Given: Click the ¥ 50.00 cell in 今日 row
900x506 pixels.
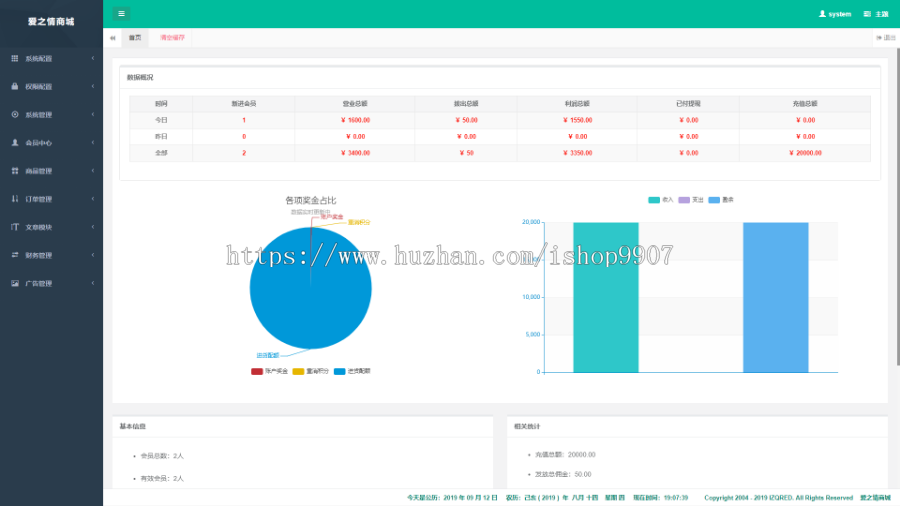Looking at the screenshot, I should pos(466,120).
